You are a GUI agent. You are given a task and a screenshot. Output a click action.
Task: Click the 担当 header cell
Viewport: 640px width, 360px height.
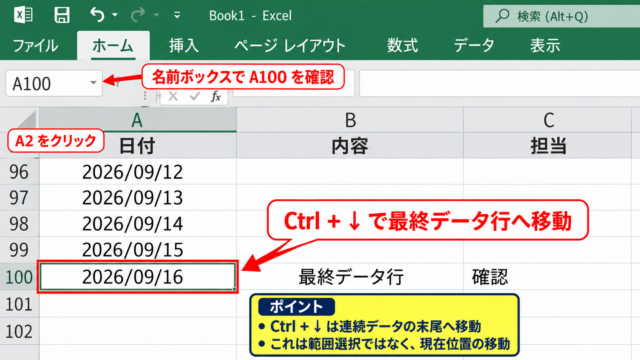548,145
